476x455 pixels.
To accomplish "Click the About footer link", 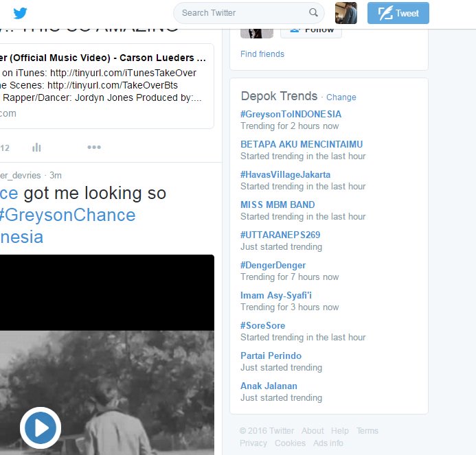I will pyautogui.click(x=313, y=431).
